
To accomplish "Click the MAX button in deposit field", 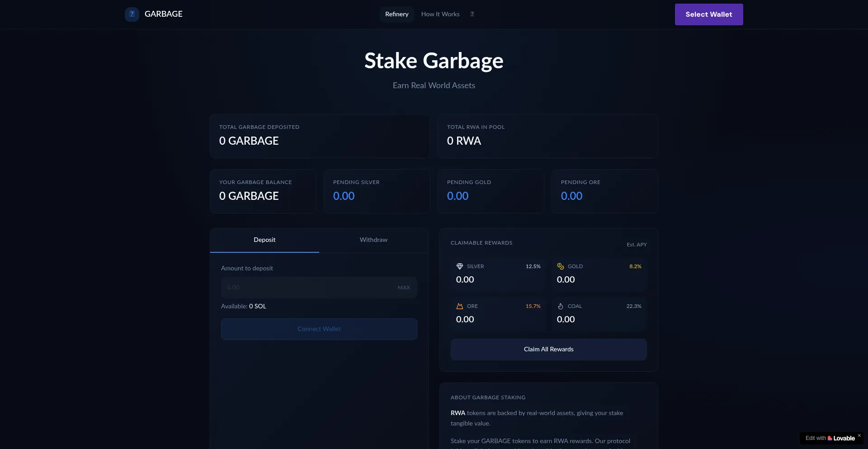I will pos(403,287).
